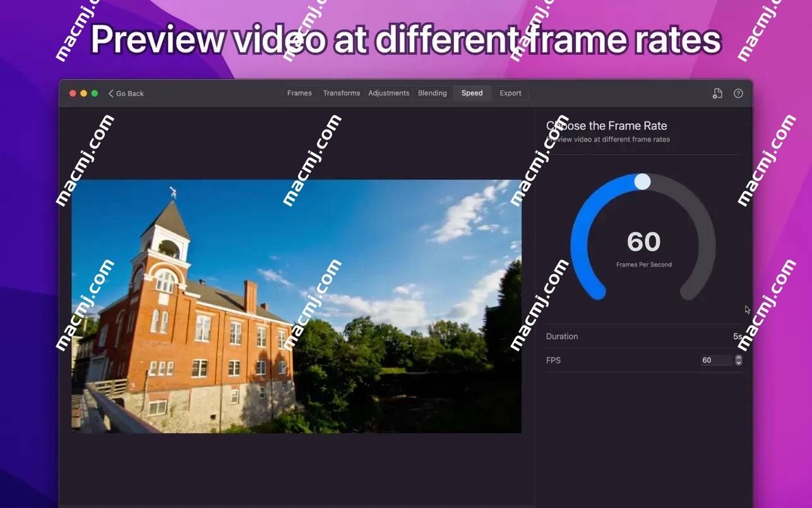The height and width of the screenshot is (508, 812).
Task: Switch to the Transforms tab
Action: tap(342, 93)
